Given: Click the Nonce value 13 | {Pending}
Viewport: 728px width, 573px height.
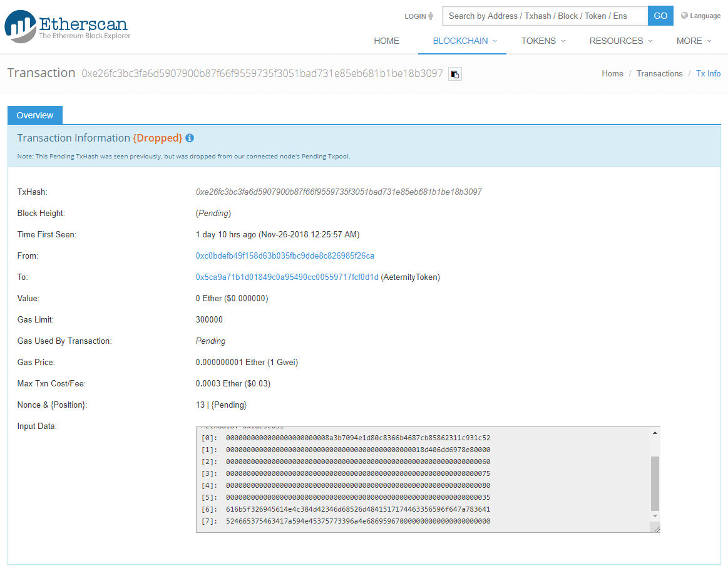Looking at the screenshot, I should (221, 405).
